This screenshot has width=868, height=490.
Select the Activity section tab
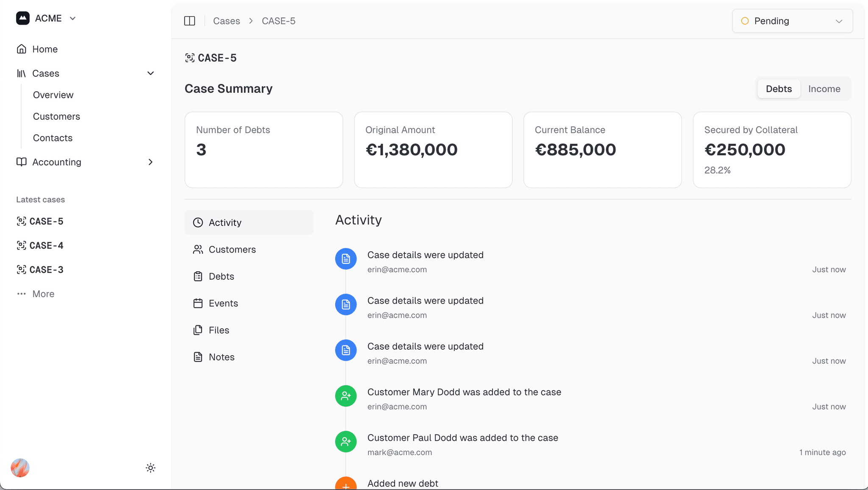click(x=249, y=223)
